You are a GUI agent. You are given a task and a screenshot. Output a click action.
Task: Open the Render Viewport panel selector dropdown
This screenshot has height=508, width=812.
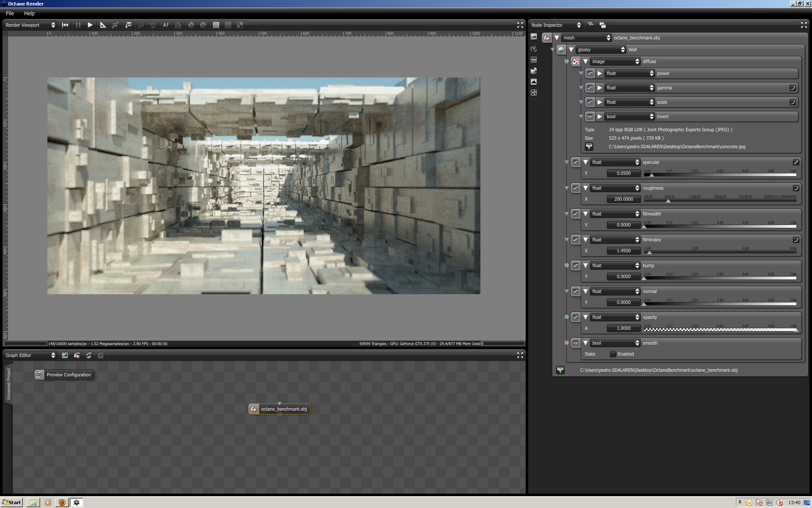30,25
